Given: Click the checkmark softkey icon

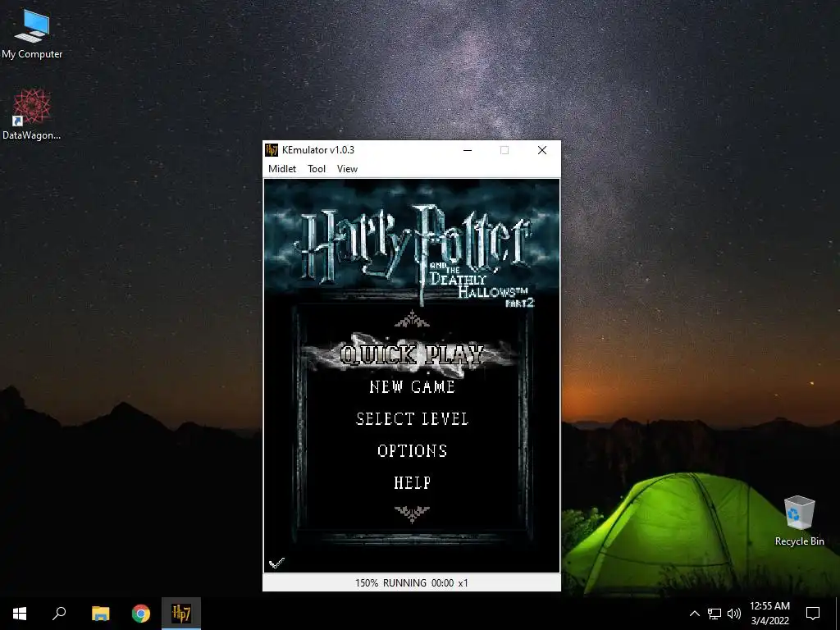Looking at the screenshot, I should [276, 563].
